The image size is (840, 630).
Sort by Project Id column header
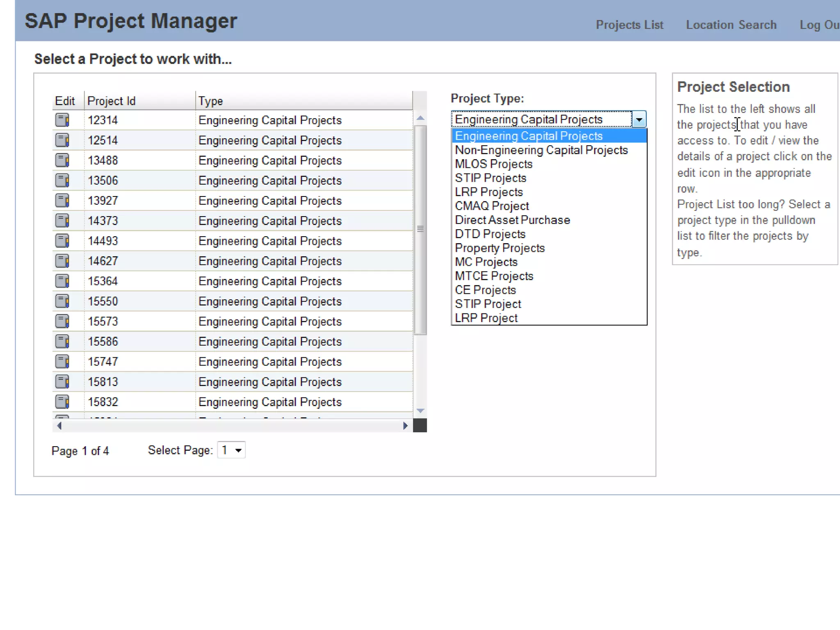112,101
